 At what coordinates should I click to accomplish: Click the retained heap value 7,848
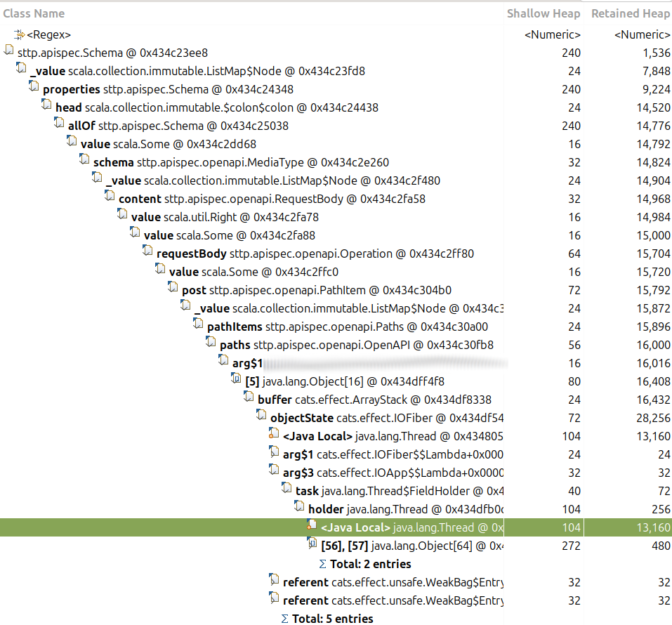[656, 71]
